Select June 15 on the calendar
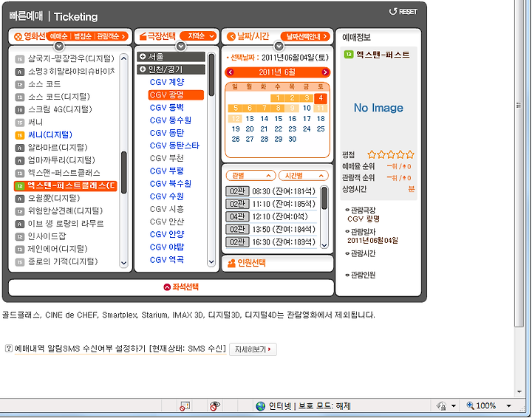532x418 pixels. pos(279,119)
